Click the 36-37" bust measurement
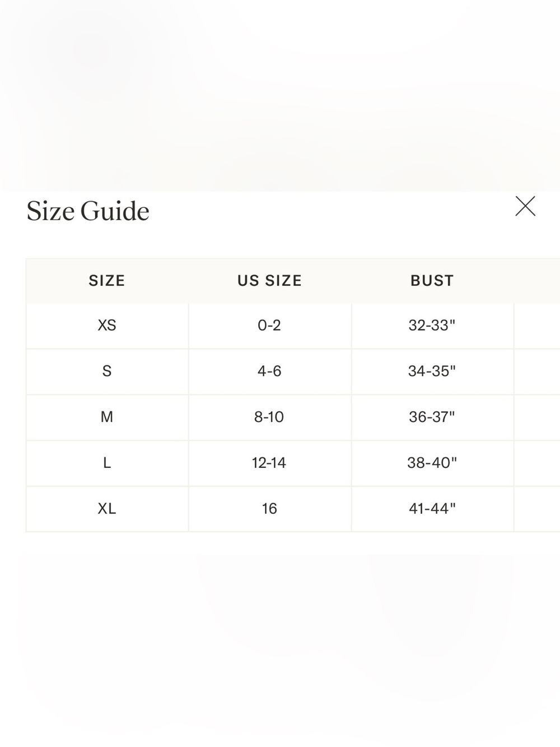This screenshot has height=747, width=560. [x=432, y=417]
